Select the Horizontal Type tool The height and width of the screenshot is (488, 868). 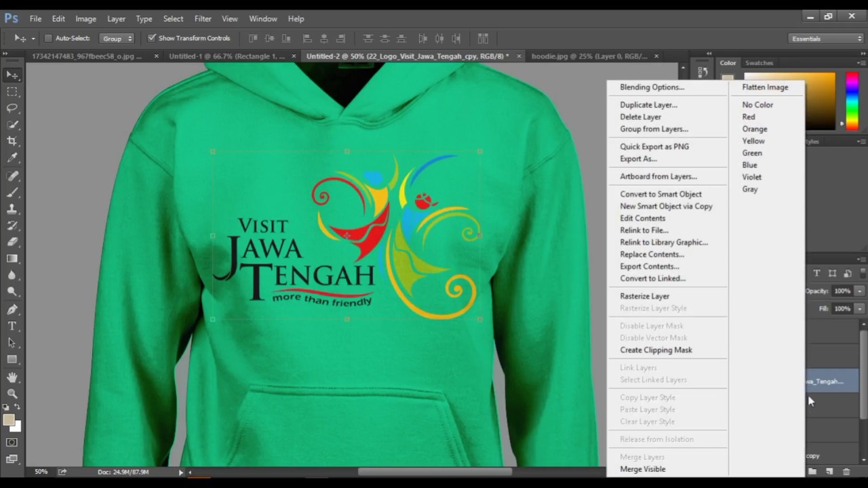tap(12, 326)
